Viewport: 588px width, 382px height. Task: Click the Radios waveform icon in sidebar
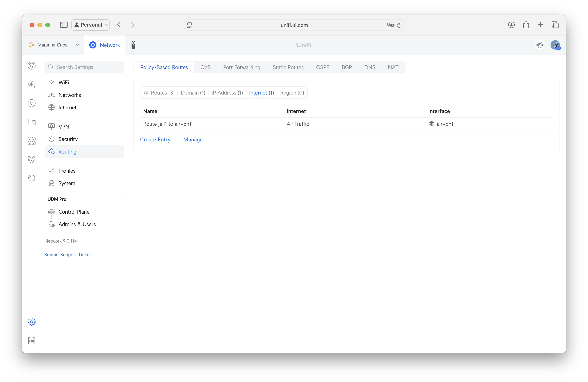(x=32, y=160)
